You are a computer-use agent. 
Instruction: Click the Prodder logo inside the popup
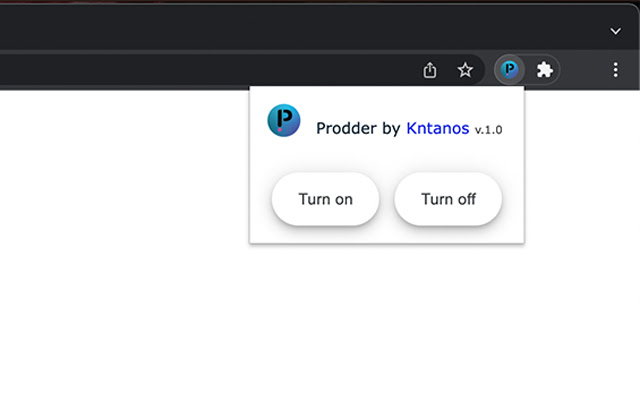click(284, 121)
